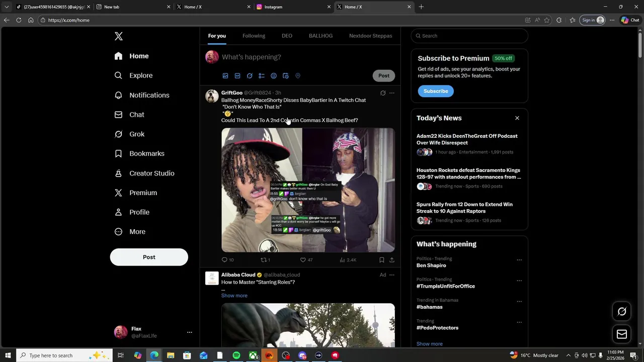Viewport: 644px width, 362px height.
Task: Click the large sidebar Post button
Action: (x=149, y=257)
